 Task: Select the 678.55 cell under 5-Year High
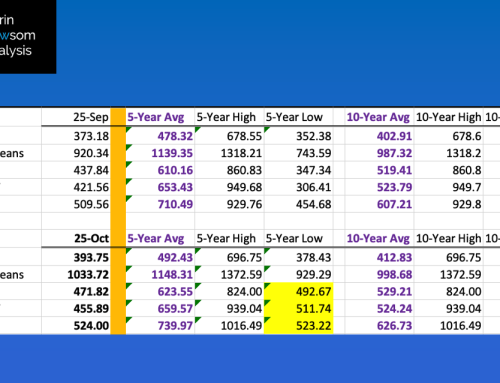click(229, 136)
